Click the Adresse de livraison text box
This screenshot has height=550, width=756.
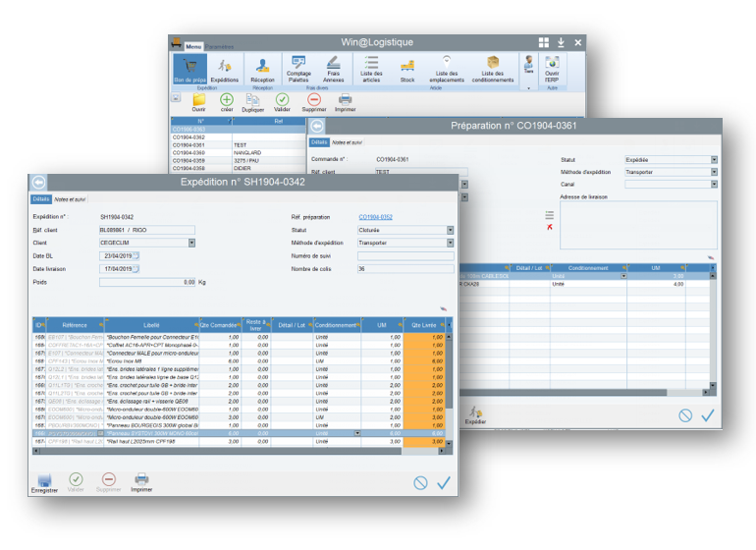click(x=638, y=225)
